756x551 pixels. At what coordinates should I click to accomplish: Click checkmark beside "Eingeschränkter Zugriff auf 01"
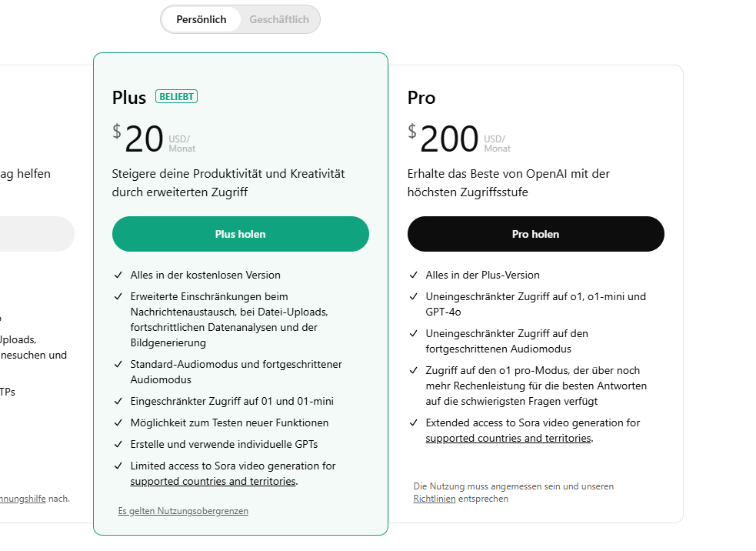[118, 401]
